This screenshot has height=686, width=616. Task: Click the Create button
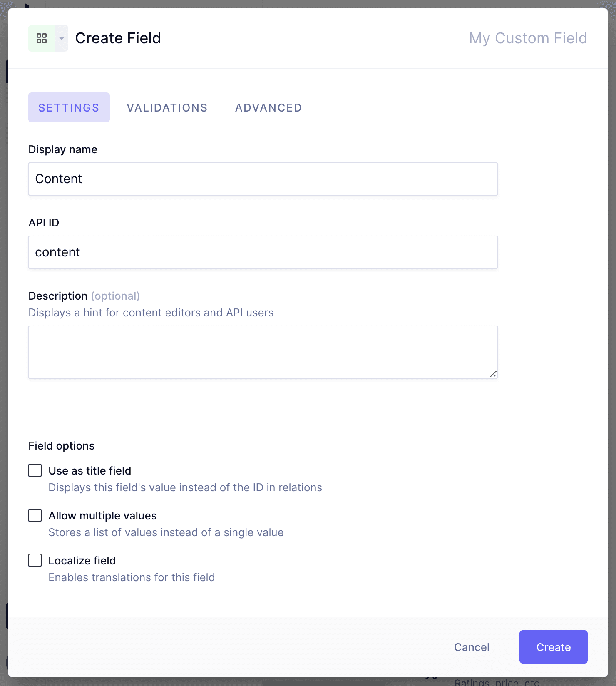[x=553, y=647]
